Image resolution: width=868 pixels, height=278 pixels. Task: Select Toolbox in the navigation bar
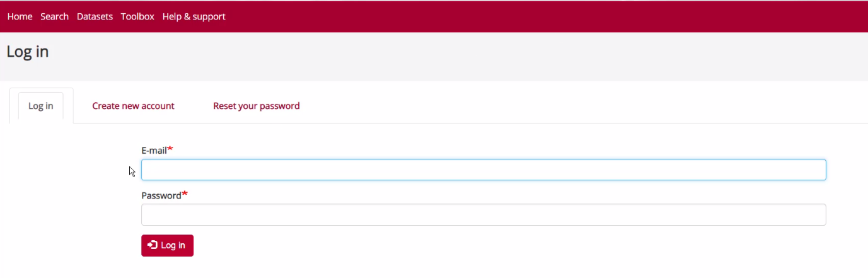click(x=137, y=16)
